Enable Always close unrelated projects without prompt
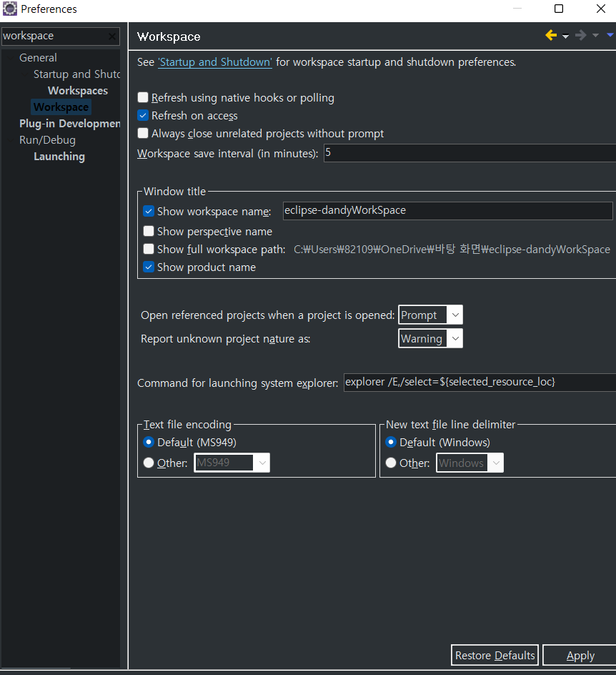 (143, 133)
